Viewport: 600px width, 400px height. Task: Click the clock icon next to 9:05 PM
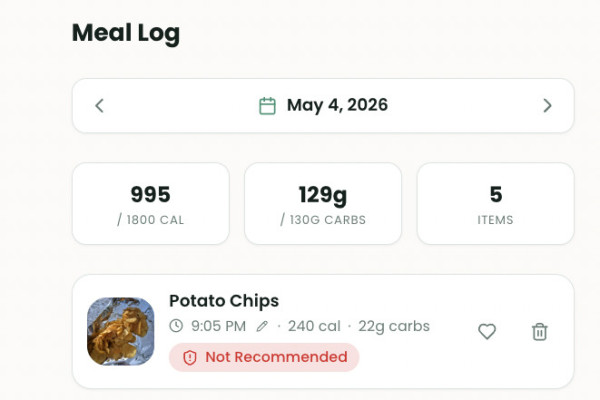[x=176, y=326]
